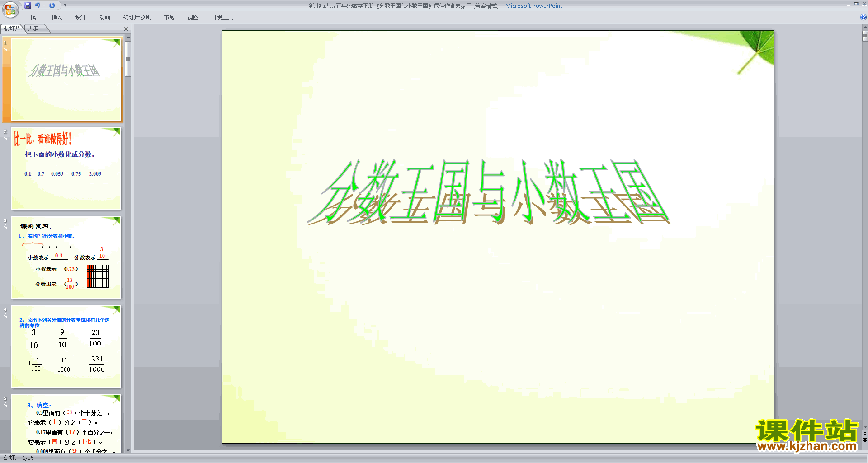Open the 视图 ribbon tab
The image size is (868, 463).
193,18
